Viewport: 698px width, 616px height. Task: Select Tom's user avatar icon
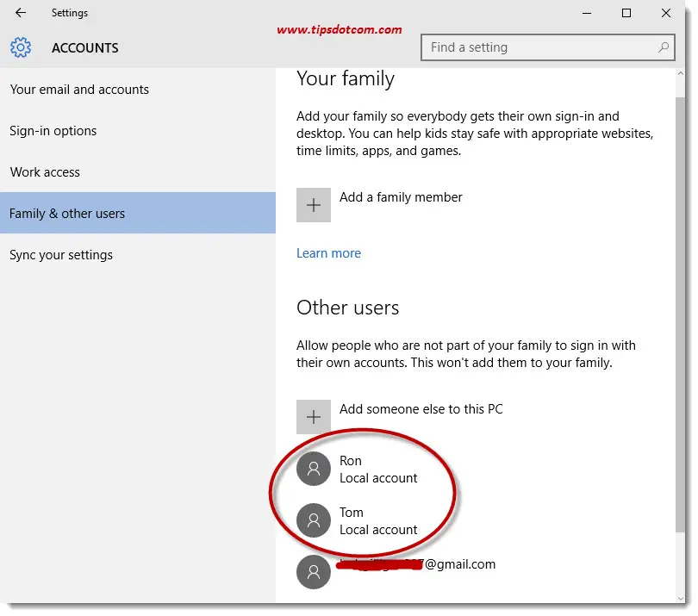click(x=314, y=520)
